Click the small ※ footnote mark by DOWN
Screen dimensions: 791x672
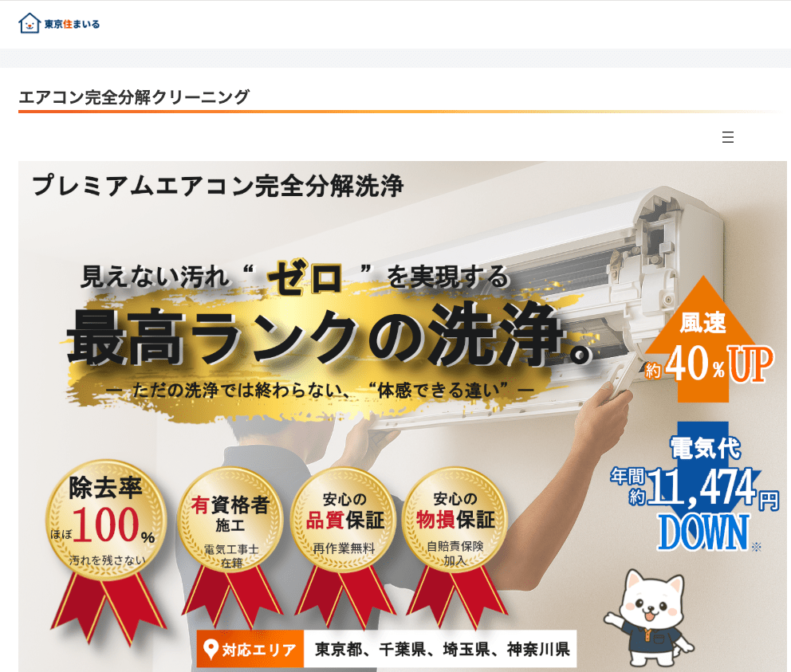pos(756,546)
